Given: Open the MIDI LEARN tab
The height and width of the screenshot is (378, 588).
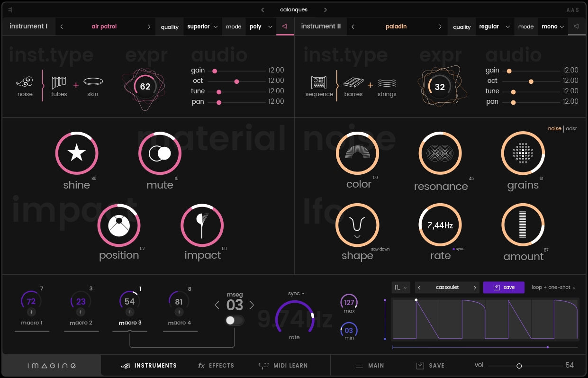Looking at the screenshot, I should [283, 366].
